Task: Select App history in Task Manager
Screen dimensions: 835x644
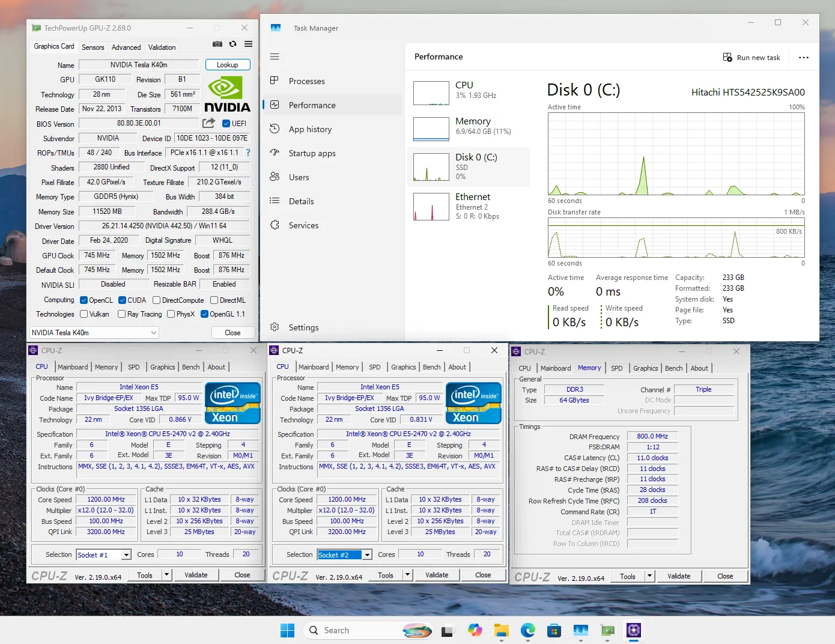Action: 310,129
